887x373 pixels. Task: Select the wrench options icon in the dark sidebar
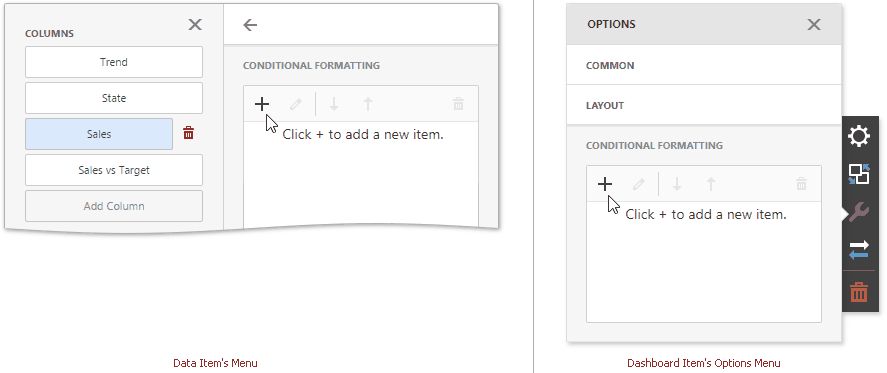click(x=859, y=212)
